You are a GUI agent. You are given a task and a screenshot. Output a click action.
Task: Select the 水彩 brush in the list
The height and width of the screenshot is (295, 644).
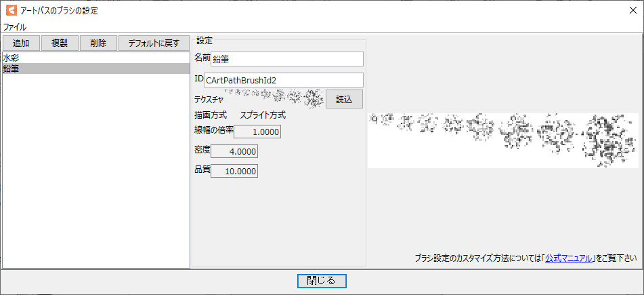tap(11, 58)
